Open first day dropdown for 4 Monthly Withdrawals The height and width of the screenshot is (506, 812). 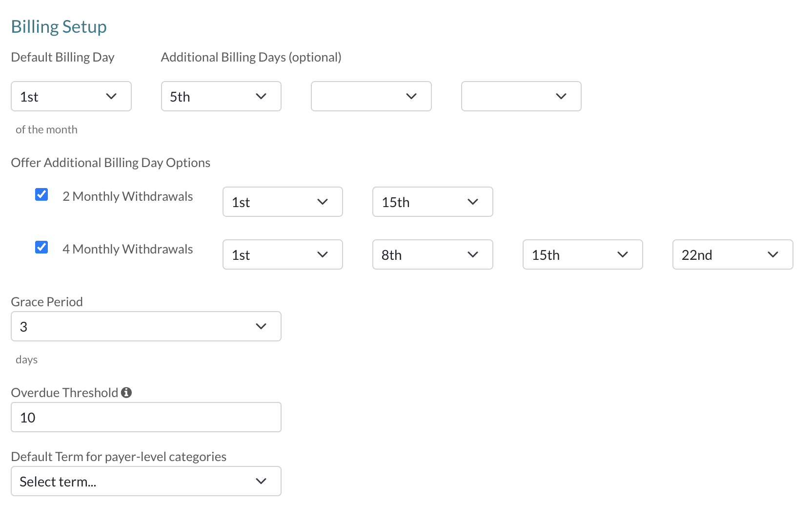283,254
